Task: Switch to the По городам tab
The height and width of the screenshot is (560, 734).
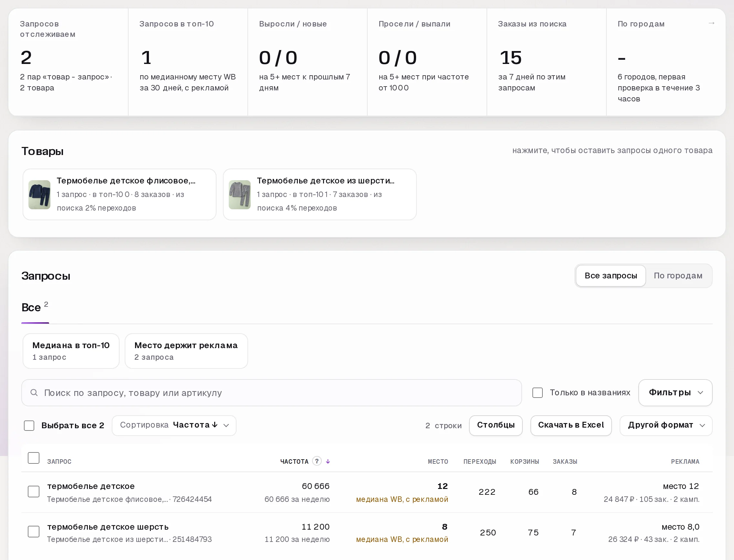Action: tap(678, 276)
